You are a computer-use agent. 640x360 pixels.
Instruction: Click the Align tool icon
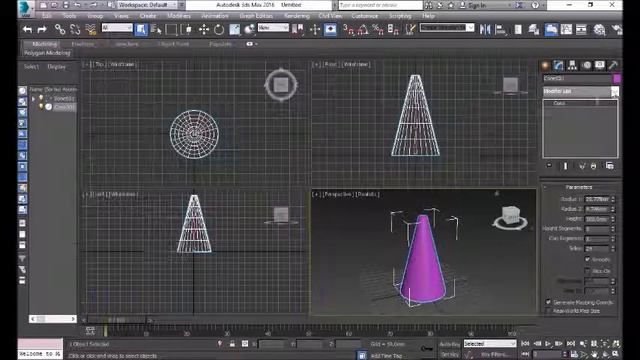click(500, 29)
